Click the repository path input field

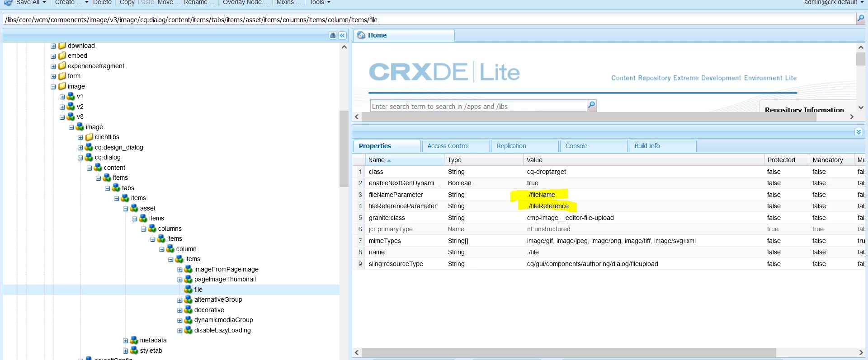pos(429,19)
